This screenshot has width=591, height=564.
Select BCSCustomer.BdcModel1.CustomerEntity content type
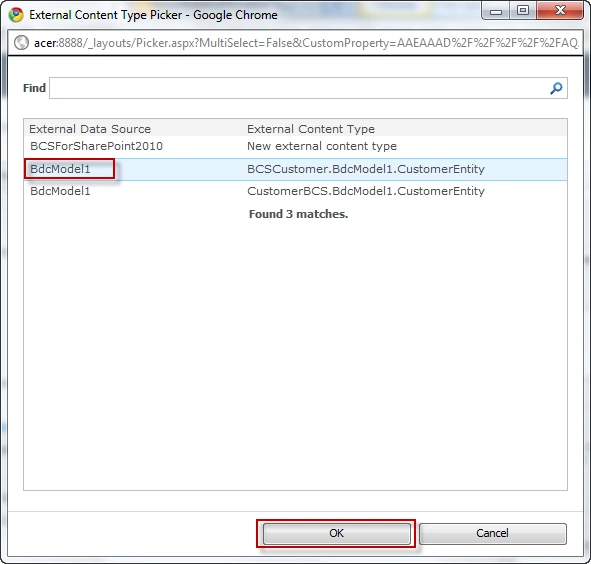tap(366, 169)
